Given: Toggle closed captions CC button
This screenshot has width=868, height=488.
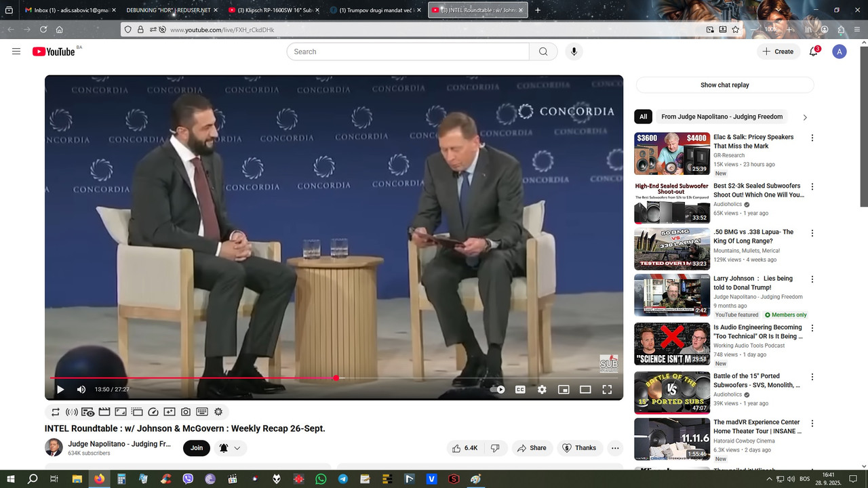Looking at the screenshot, I should (x=520, y=390).
